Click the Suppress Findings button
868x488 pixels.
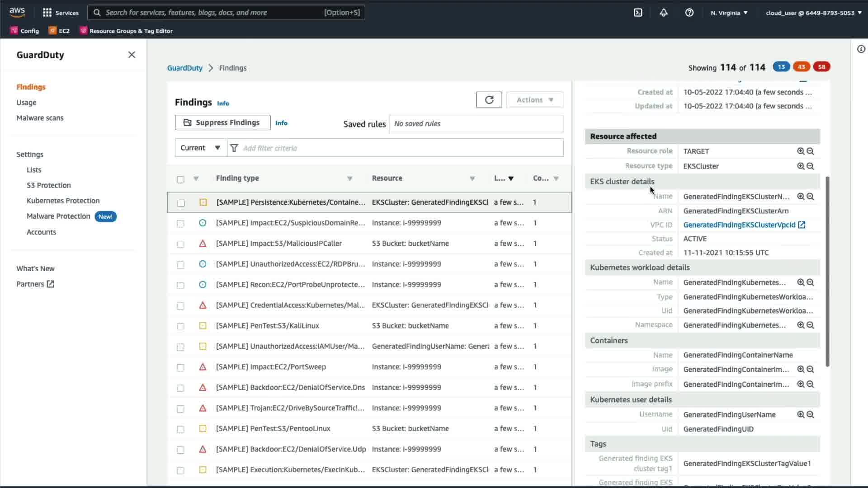click(222, 122)
